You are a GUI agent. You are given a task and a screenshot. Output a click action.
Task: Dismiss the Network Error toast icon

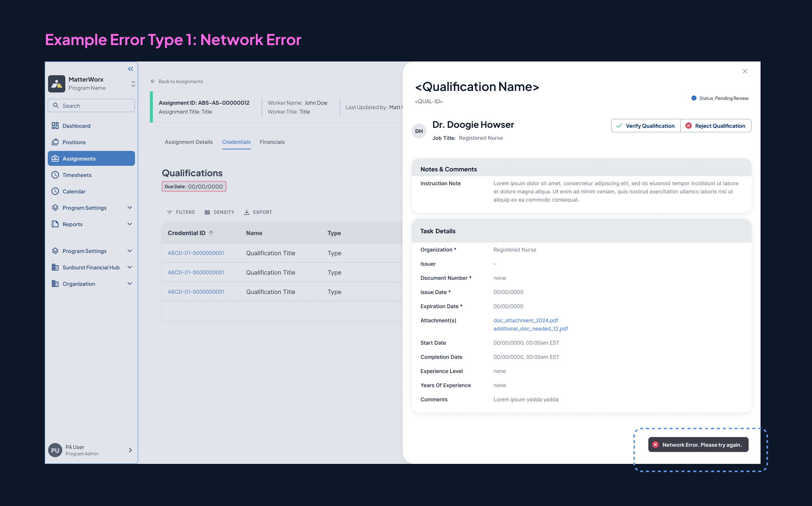click(655, 445)
